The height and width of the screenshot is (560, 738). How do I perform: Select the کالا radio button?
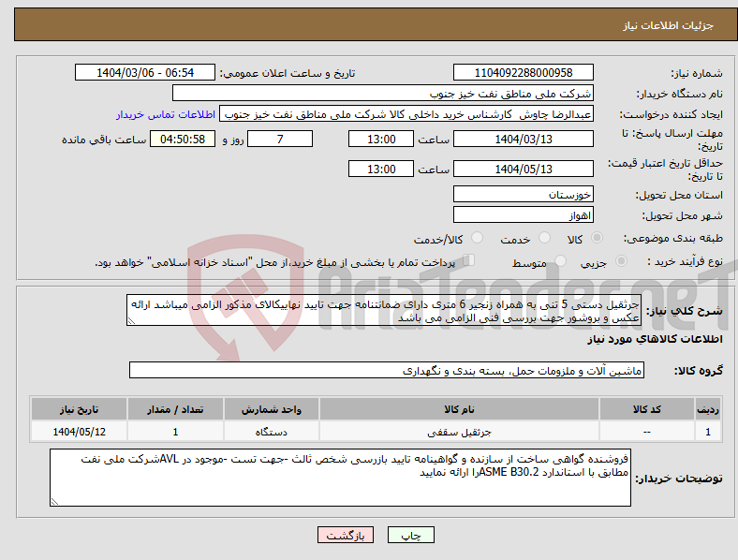pyautogui.click(x=597, y=238)
